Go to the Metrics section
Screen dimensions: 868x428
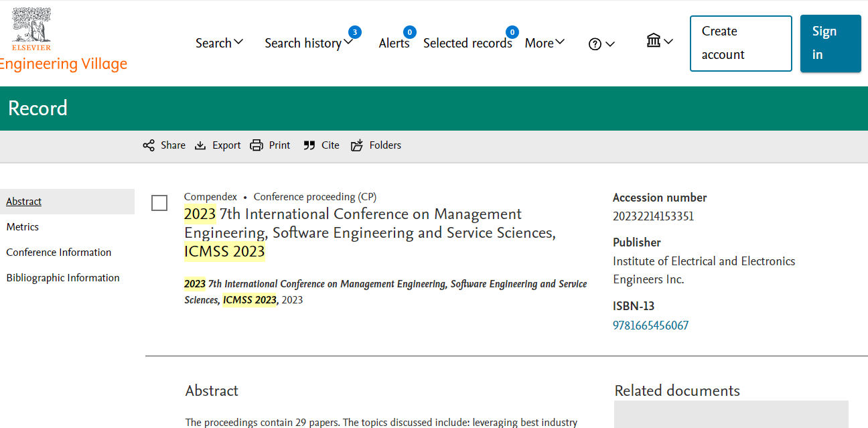[23, 227]
